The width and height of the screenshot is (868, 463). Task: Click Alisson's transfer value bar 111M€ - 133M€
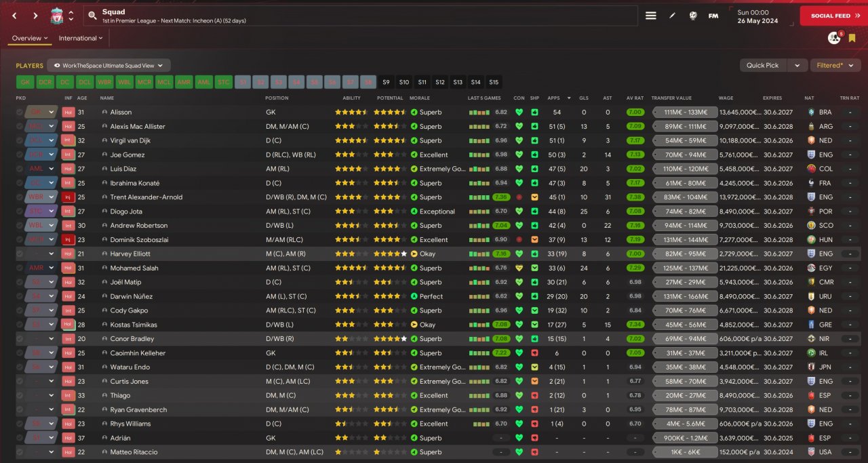tap(685, 113)
